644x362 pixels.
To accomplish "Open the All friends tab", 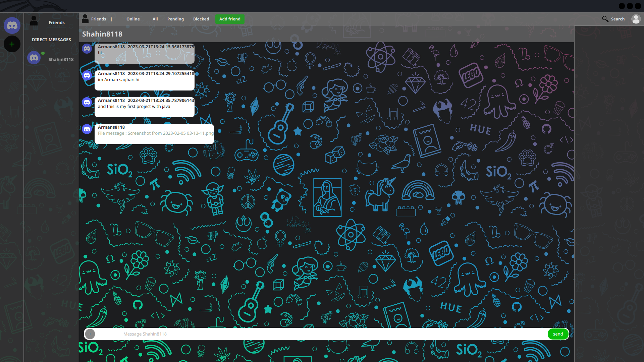I will pos(155,19).
